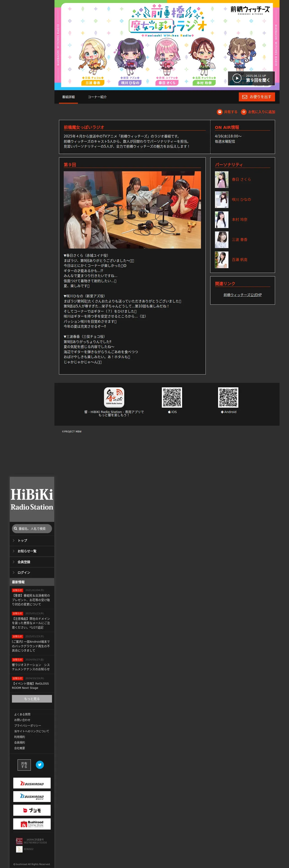Viewport: 289px width, 868px height.
Task: Expand the トップ sidebar menu item
Action: coord(32,541)
